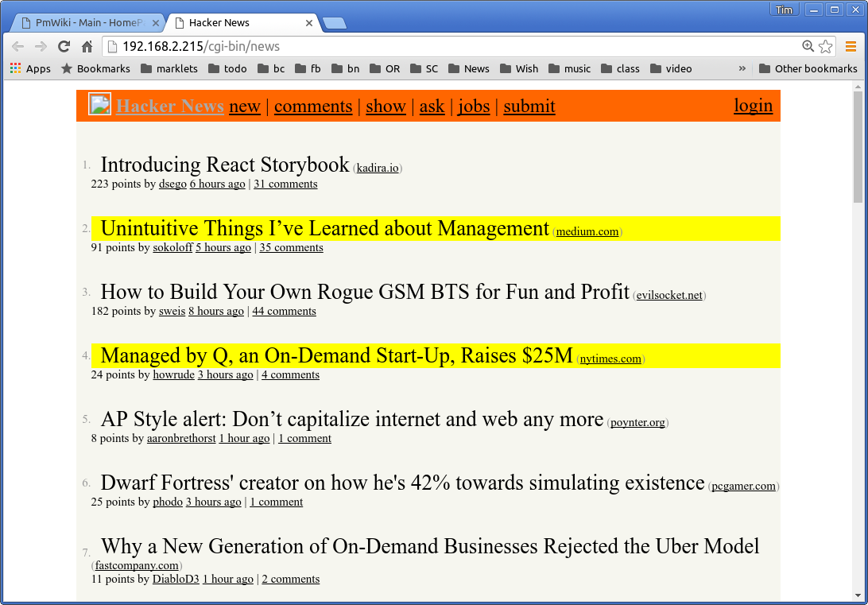
Task: Select the Hacker News tab
Action: pyautogui.click(x=243, y=23)
